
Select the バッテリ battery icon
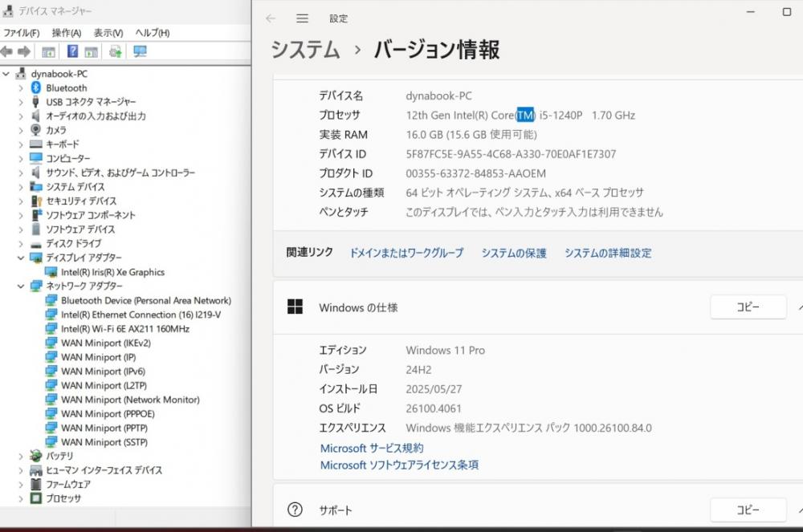[x=36, y=456]
